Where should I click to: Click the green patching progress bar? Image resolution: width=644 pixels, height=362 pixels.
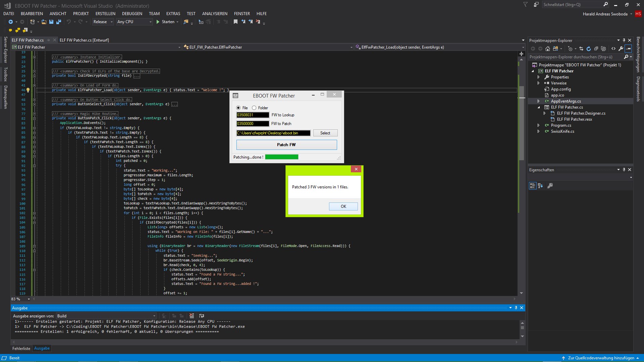[x=282, y=157]
